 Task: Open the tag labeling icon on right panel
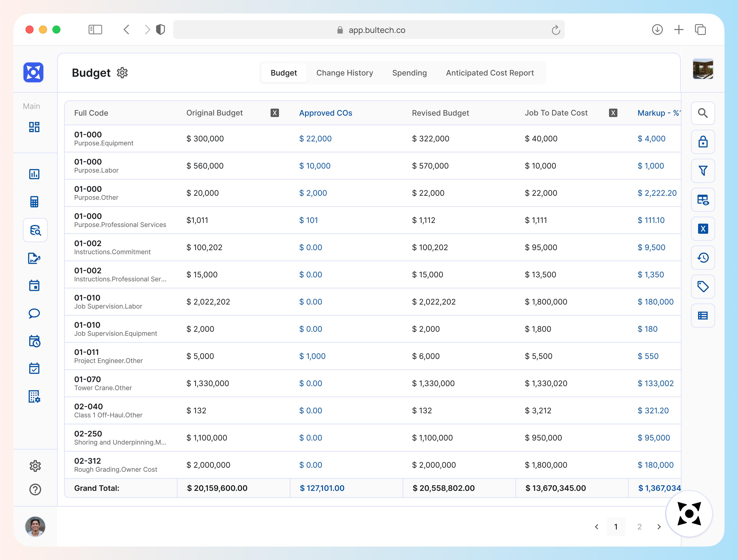[x=703, y=286]
